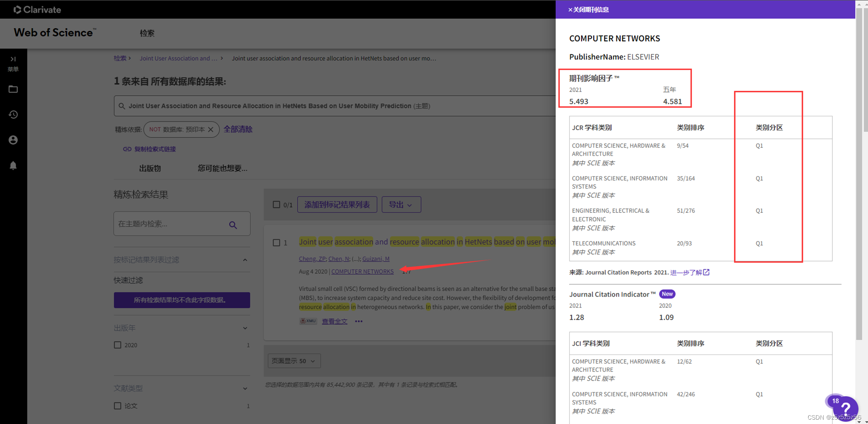Open COMPUTER NETWORKS journal link
This screenshot has width=868, height=424.
click(x=362, y=272)
